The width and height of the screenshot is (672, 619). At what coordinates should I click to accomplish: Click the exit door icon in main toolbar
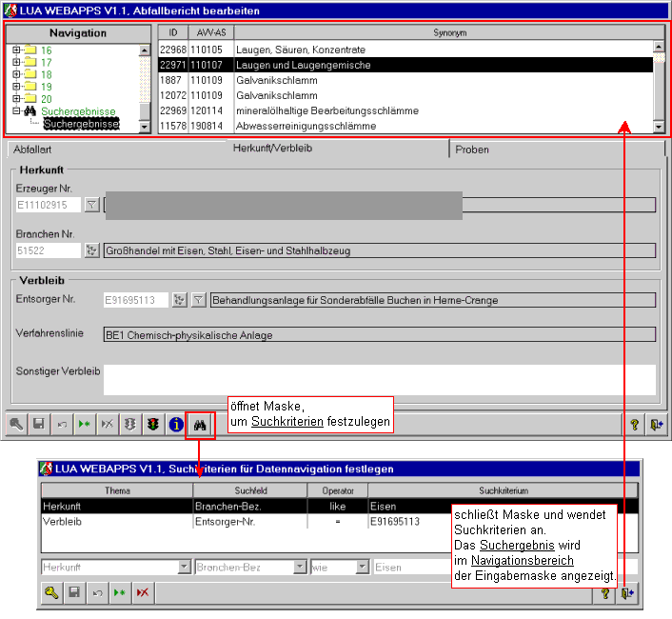(656, 425)
